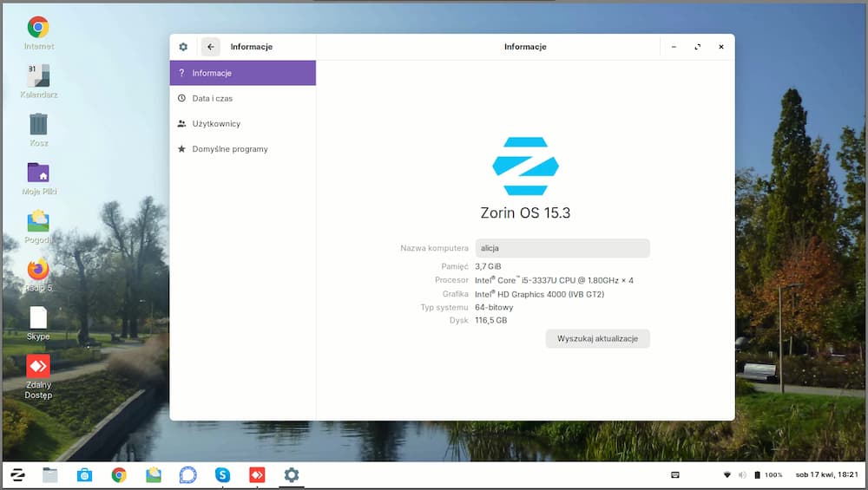Show the on-screen keyboard tray icon
868x490 pixels.
click(x=674, y=474)
